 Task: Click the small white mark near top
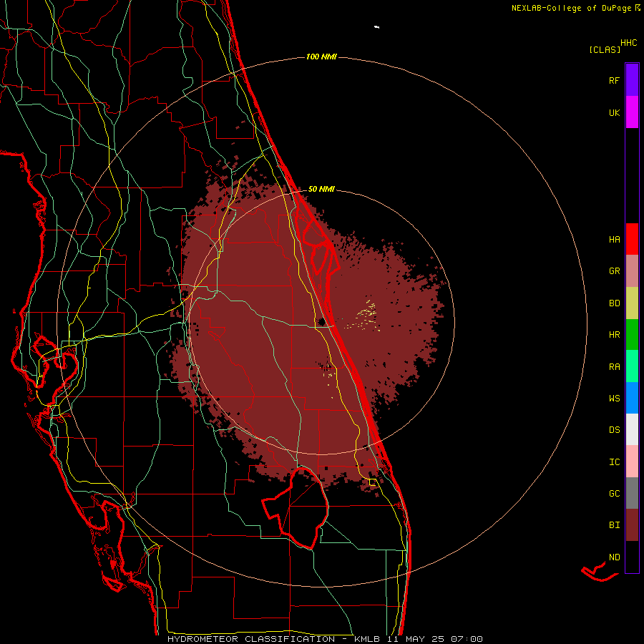click(x=376, y=27)
